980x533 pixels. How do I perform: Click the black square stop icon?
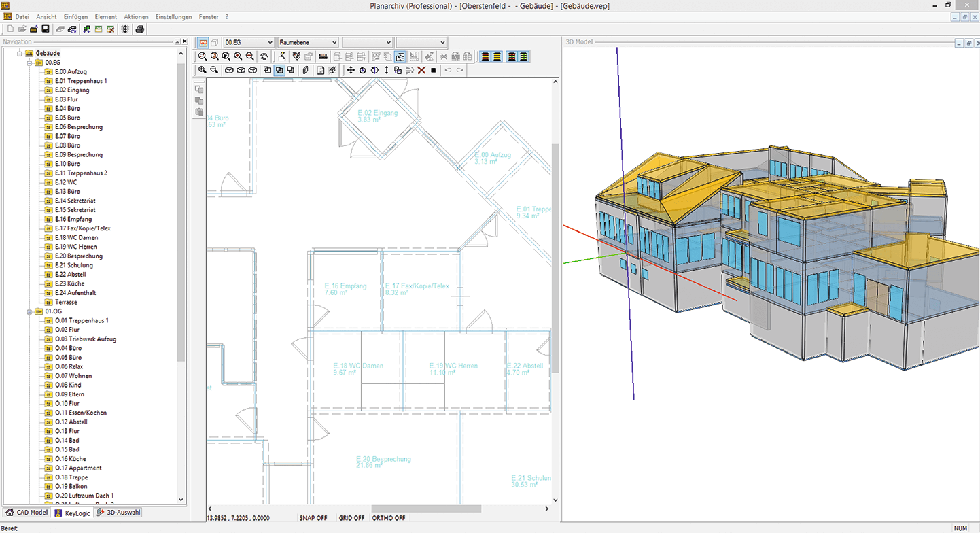(x=433, y=70)
